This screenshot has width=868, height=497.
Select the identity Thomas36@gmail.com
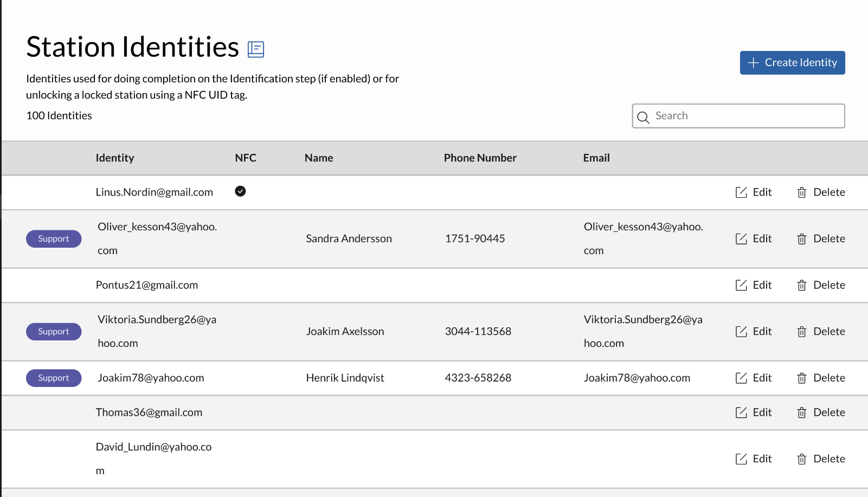click(x=149, y=412)
